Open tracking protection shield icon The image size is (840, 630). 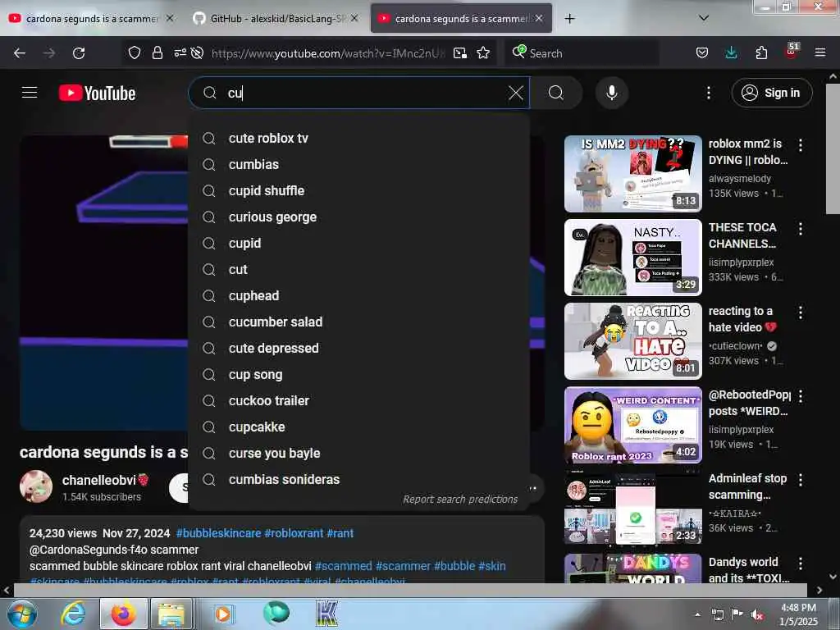pos(134,52)
